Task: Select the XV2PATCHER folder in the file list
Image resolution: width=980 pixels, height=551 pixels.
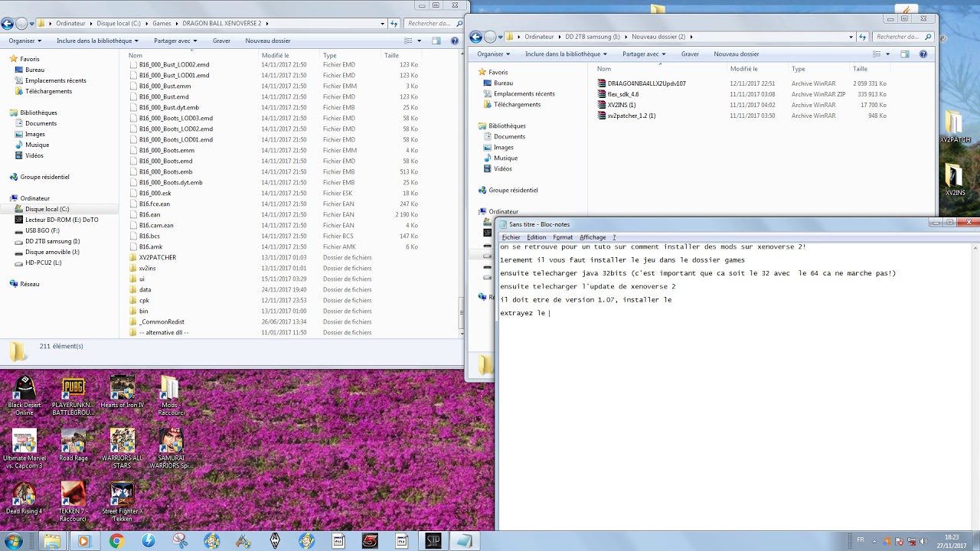Action: (157, 258)
